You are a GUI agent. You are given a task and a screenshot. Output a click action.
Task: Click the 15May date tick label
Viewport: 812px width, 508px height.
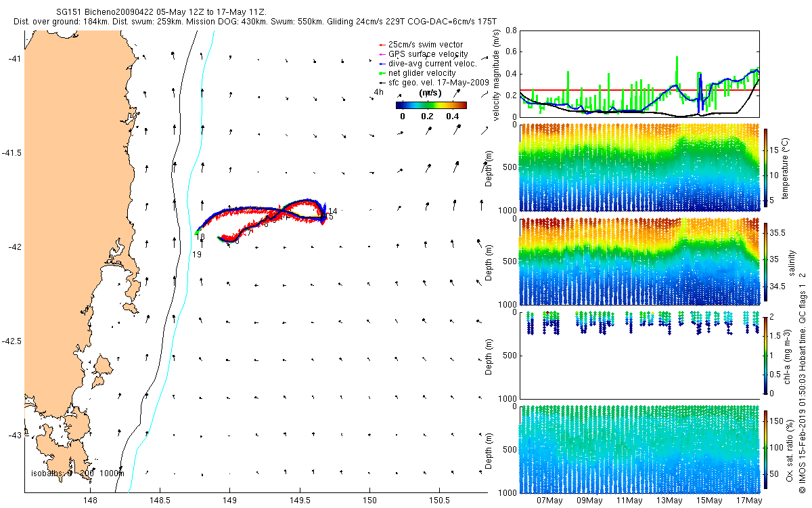(x=709, y=501)
